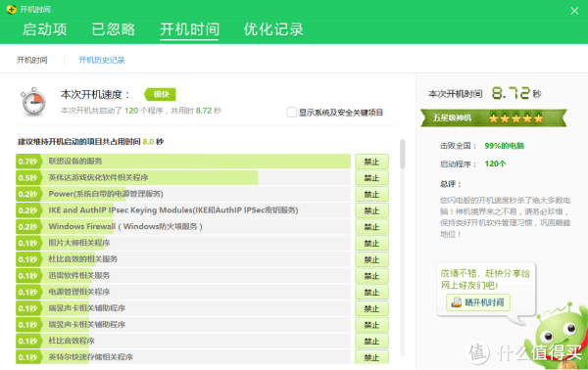The height and width of the screenshot is (370, 588).
Task: Click the 极快 speed badge
Action: (x=160, y=94)
